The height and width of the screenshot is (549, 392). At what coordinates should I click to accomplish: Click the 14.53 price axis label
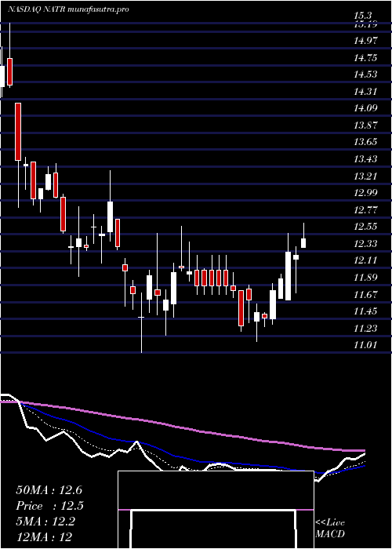coord(365,75)
